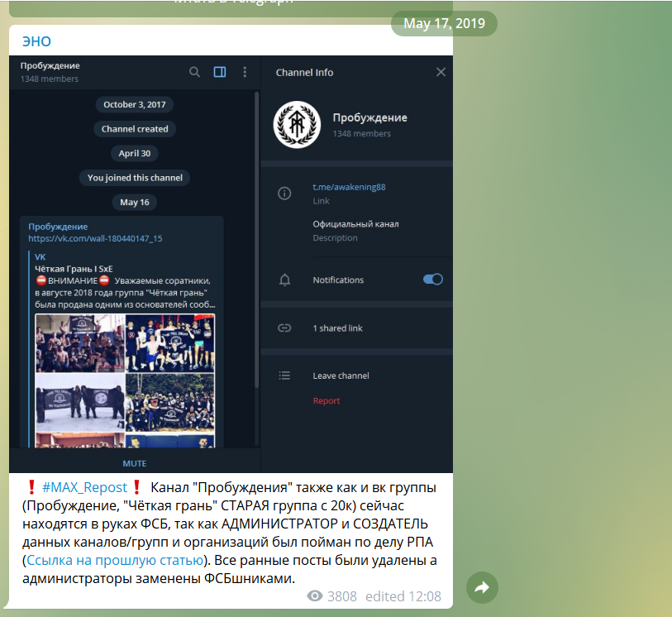Open the snowy banner photo thumbnail

[79, 402]
